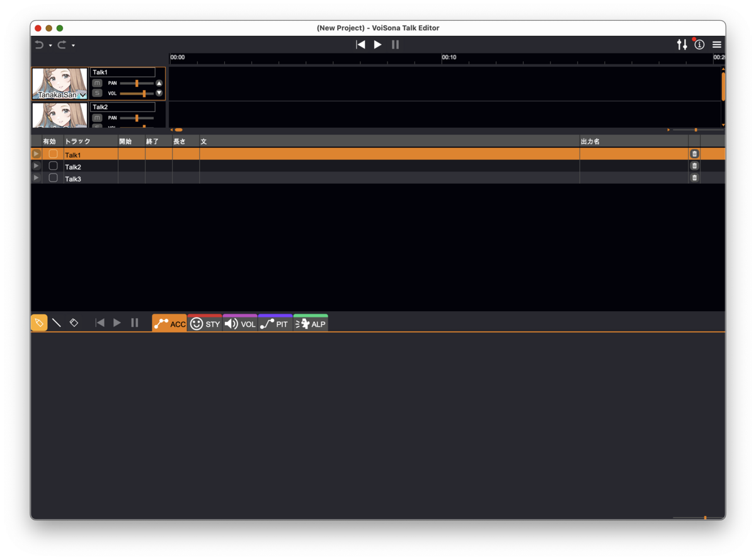Play the Talk2 row in list
Viewport: 756px width, 560px height.
37,166
